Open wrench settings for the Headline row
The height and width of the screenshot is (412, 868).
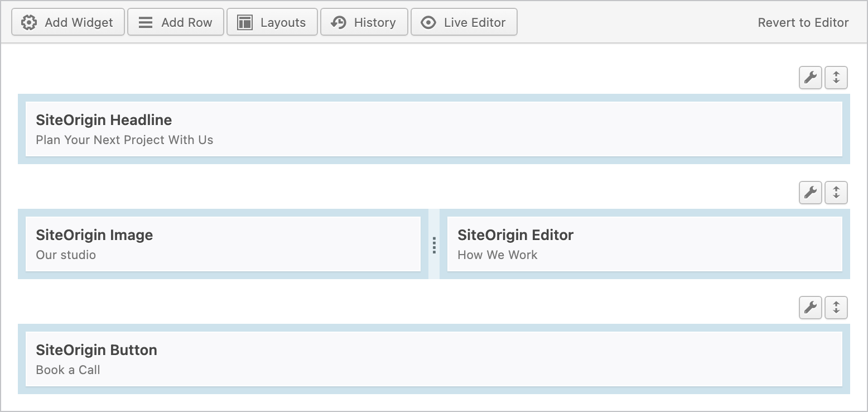click(811, 78)
